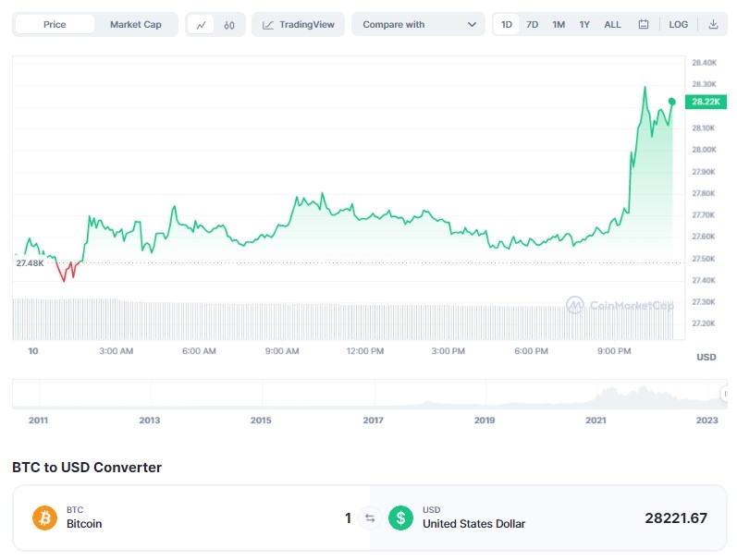The image size is (737, 560).
Task: Select the line chart view icon
Action: coord(202,25)
